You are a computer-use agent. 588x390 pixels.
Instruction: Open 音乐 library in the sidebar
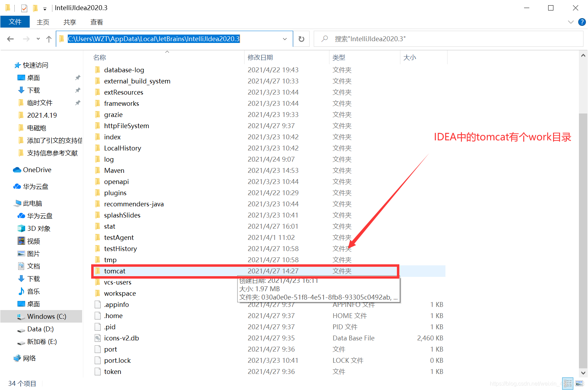tap(34, 292)
